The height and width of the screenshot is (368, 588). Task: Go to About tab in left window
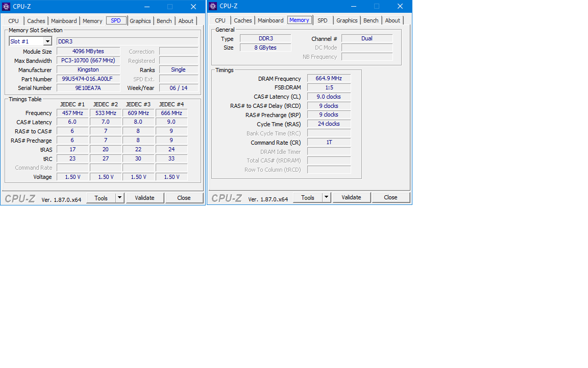(186, 21)
